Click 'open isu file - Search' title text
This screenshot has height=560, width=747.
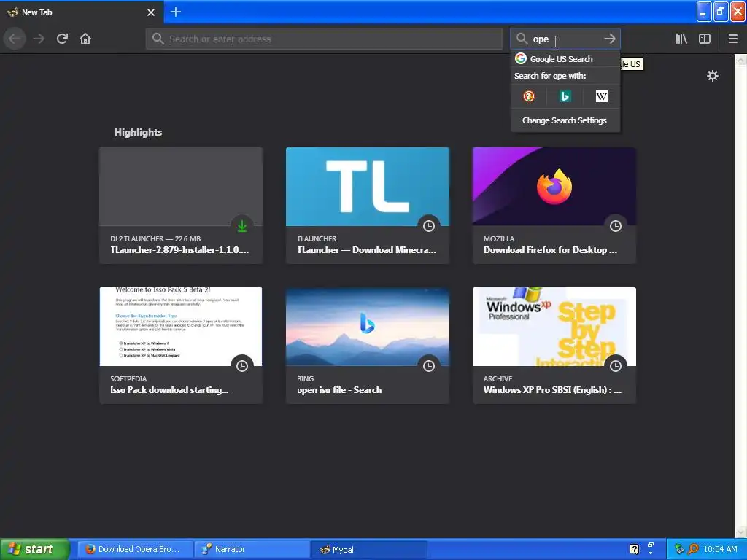click(x=339, y=390)
